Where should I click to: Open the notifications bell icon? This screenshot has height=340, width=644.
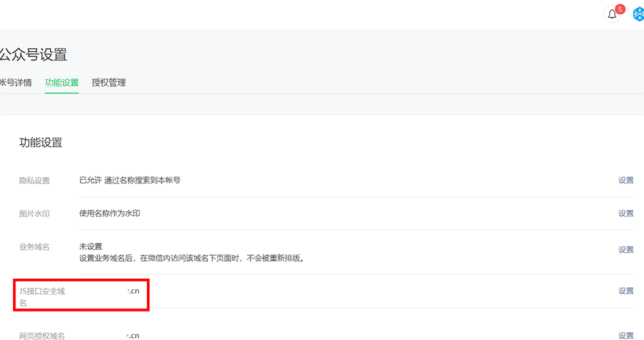pyautogui.click(x=612, y=15)
